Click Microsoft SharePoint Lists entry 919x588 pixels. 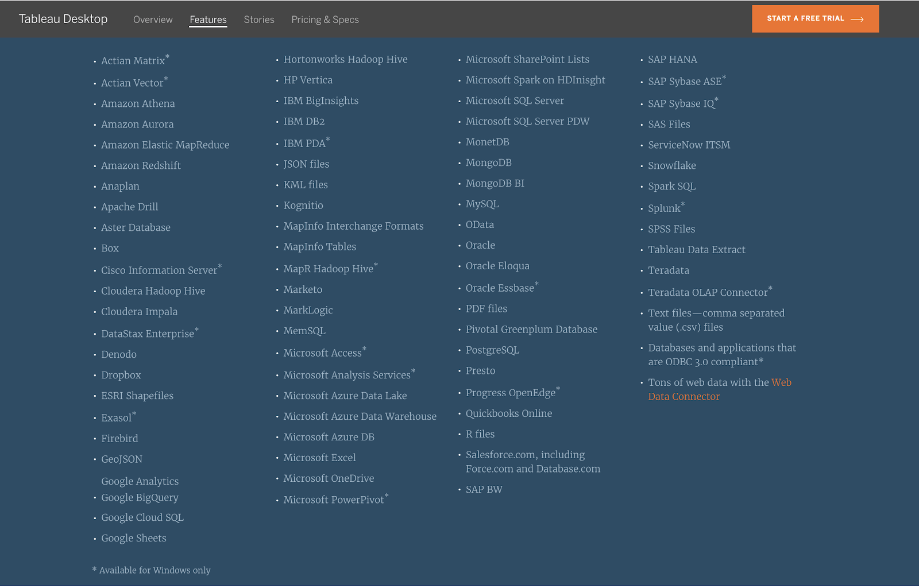pos(527,59)
